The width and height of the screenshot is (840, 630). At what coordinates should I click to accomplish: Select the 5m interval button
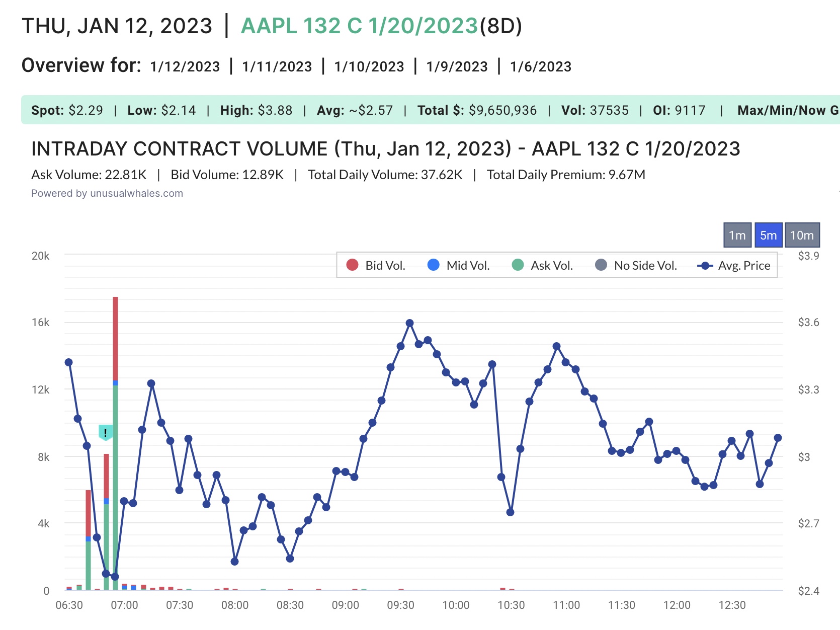(769, 235)
